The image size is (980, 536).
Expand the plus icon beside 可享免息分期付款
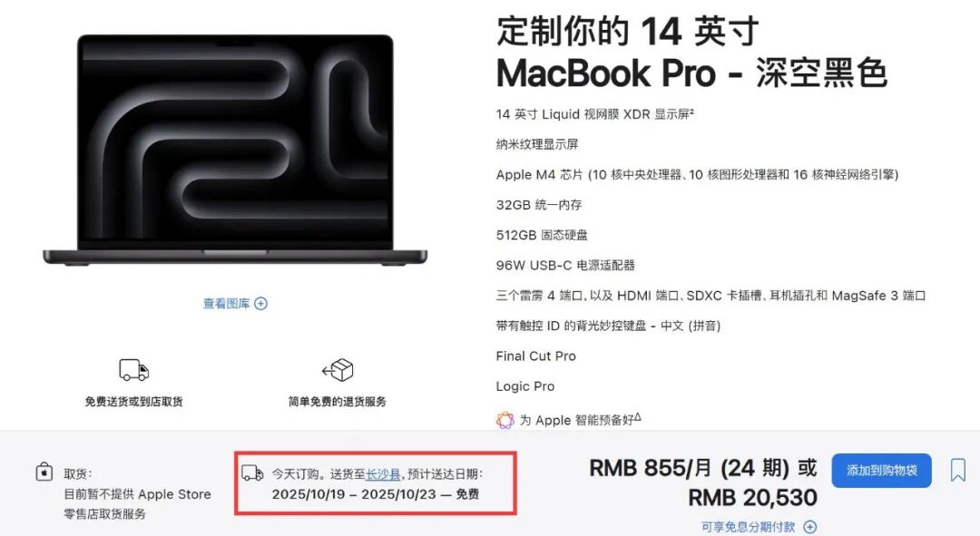[809, 527]
